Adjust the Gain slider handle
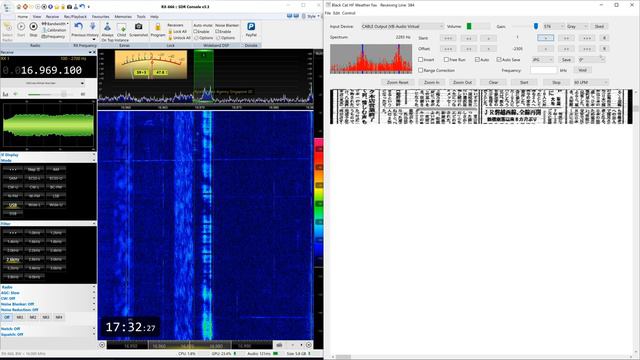The height and width of the screenshot is (360, 640). pyautogui.click(x=536, y=26)
